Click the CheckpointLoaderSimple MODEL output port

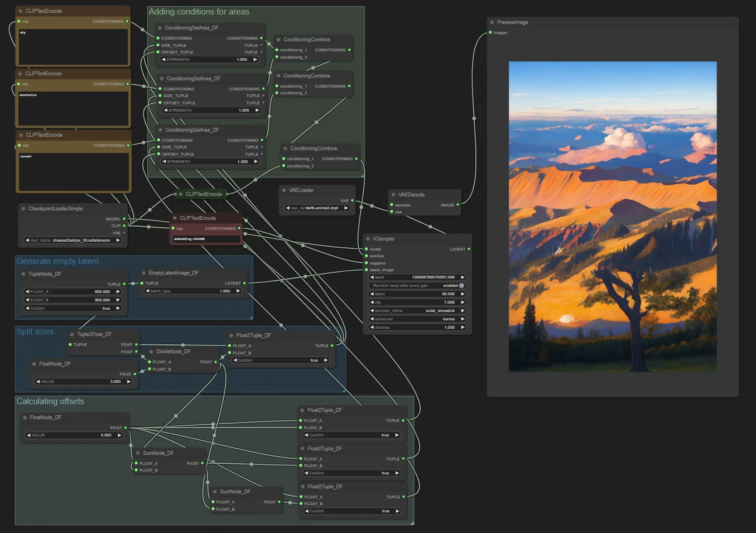click(124, 219)
